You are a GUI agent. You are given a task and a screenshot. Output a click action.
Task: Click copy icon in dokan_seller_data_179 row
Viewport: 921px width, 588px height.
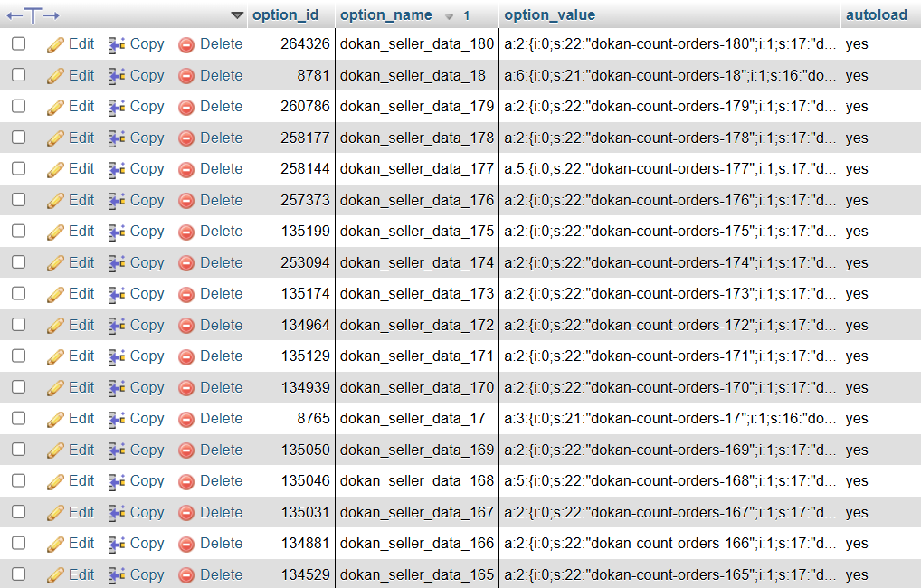coord(117,107)
